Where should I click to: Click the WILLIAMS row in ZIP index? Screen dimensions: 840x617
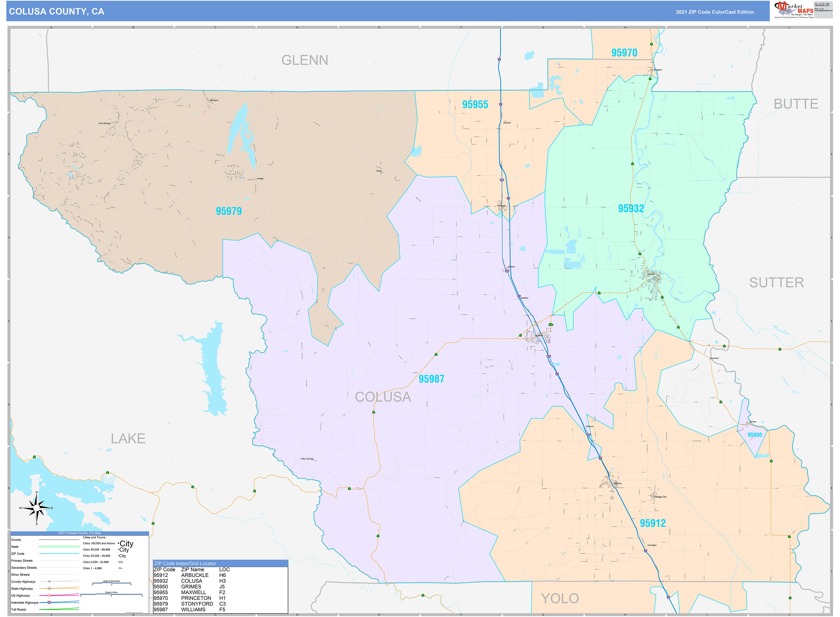point(193,610)
